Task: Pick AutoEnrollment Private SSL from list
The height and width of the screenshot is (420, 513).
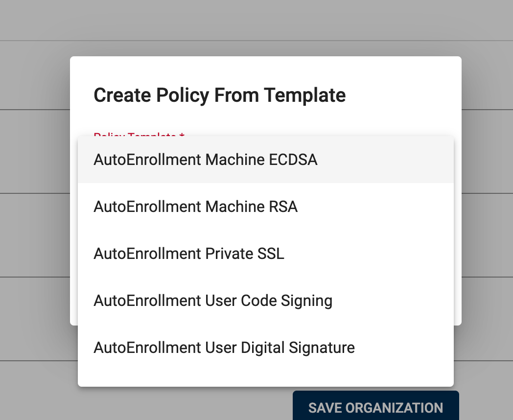Action: tap(189, 254)
